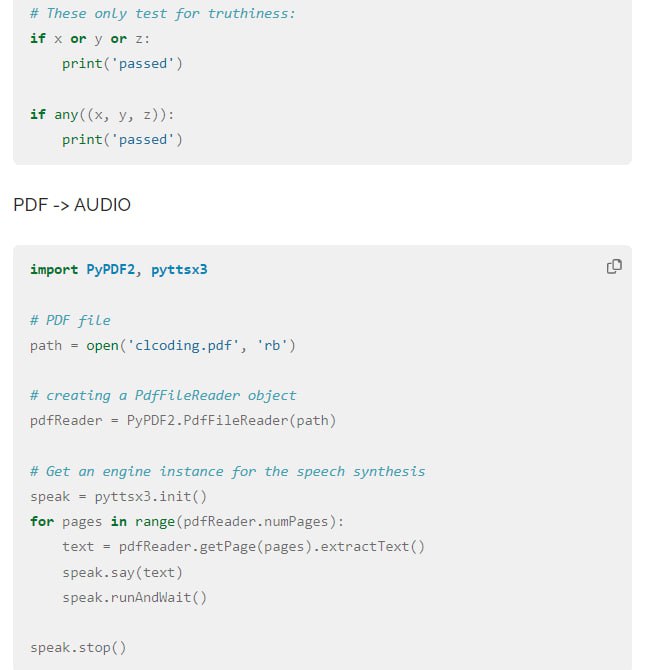Click the 'rb' mode string
The width and height of the screenshot is (646, 670).
(272, 345)
